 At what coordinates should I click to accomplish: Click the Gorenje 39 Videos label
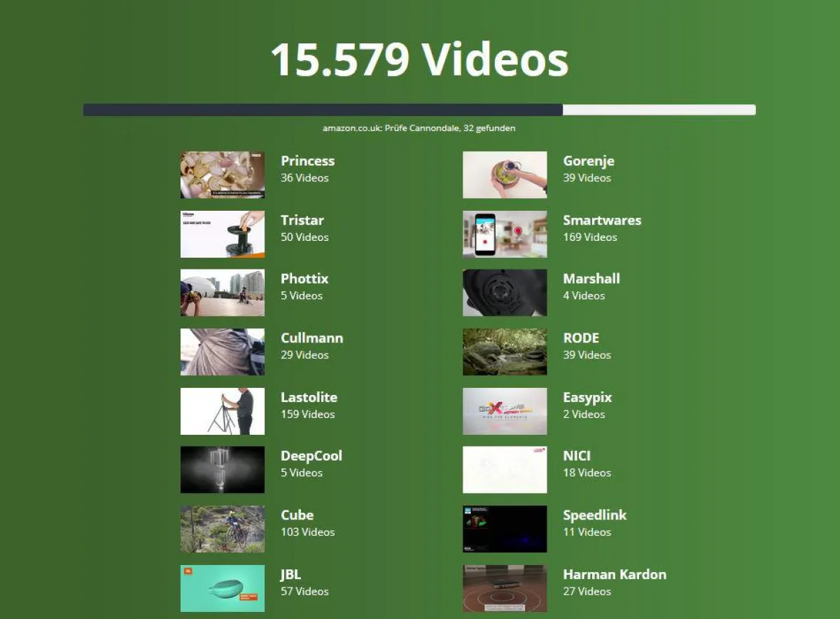pyautogui.click(x=587, y=178)
